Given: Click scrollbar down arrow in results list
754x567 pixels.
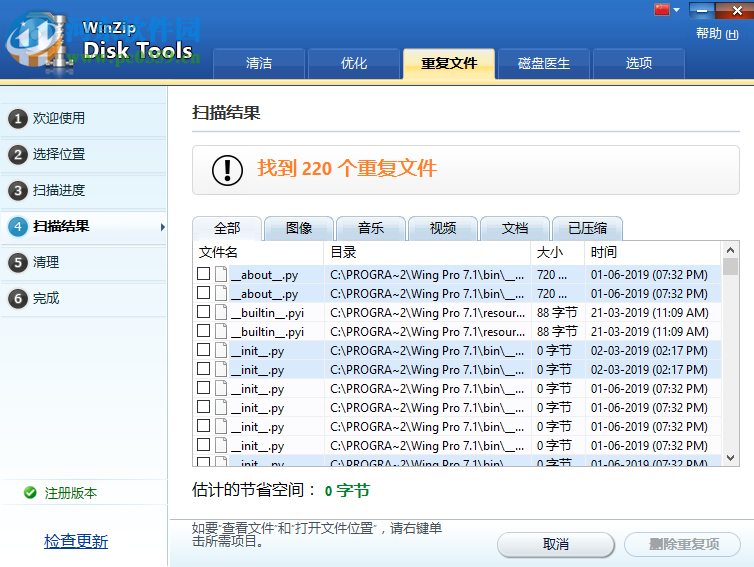Looking at the screenshot, I should pos(730,458).
